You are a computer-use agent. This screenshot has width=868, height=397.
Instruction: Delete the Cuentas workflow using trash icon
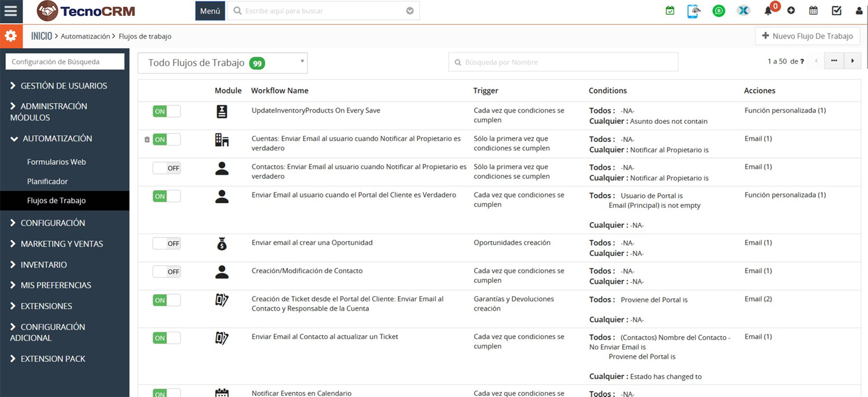tap(147, 140)
